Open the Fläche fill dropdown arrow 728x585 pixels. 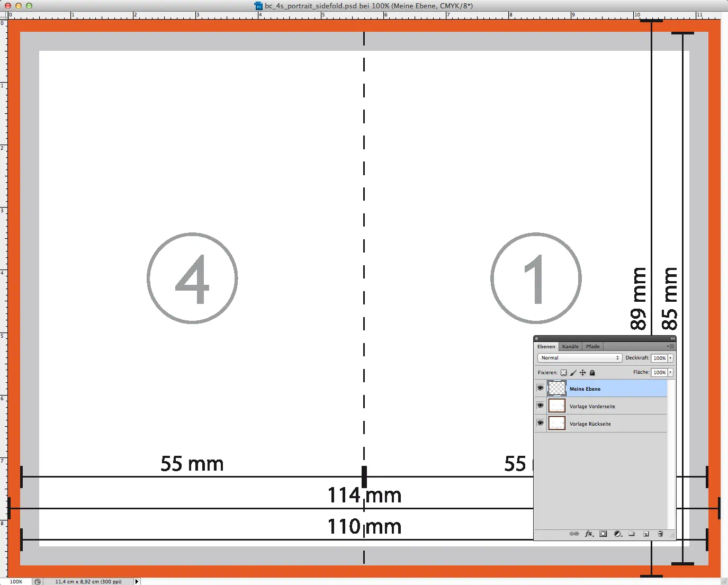pos(670,373)
